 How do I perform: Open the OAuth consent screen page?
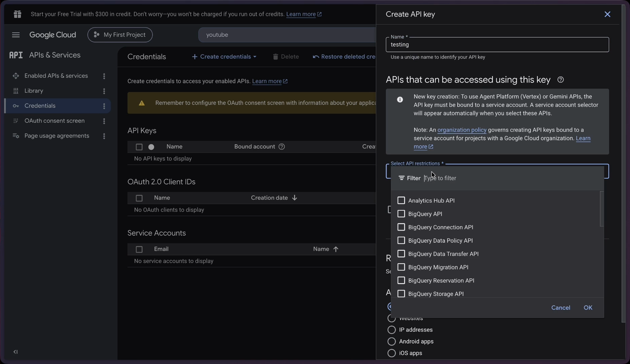[x=54, y=121]
